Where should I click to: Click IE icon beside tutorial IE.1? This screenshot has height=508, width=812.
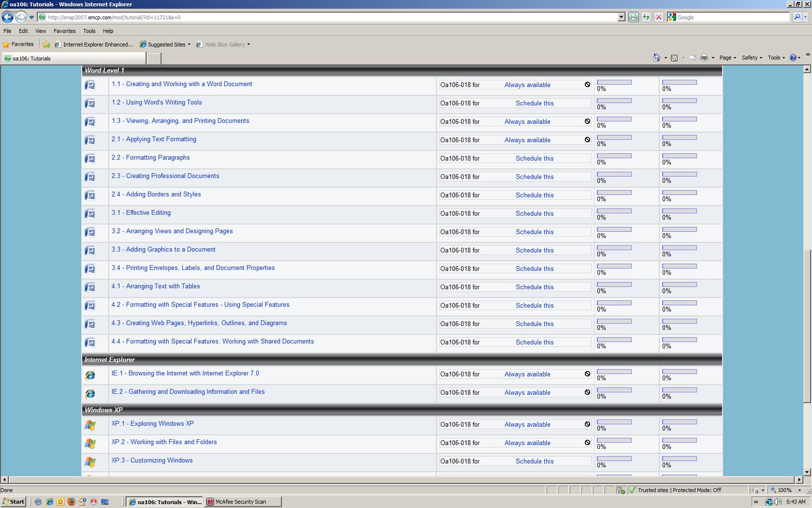click(90, 375)
